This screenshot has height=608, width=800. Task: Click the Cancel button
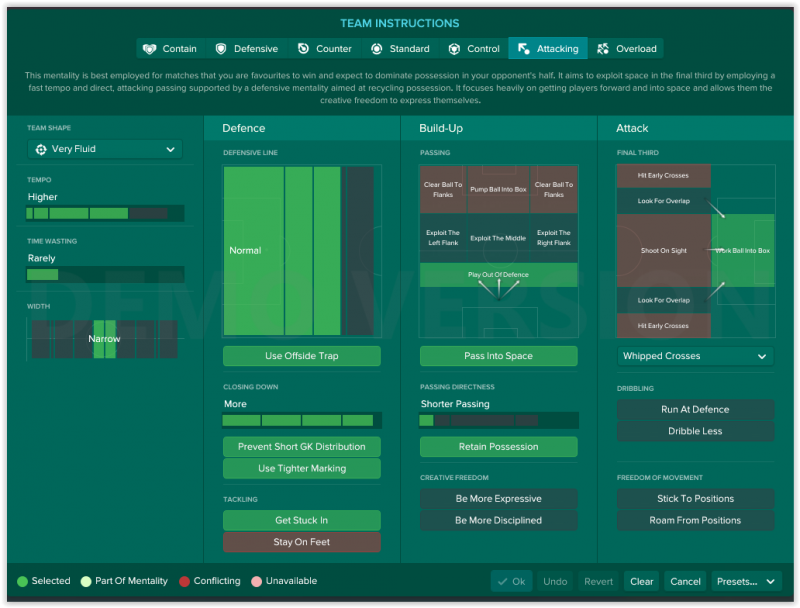(x=685, y=581)
